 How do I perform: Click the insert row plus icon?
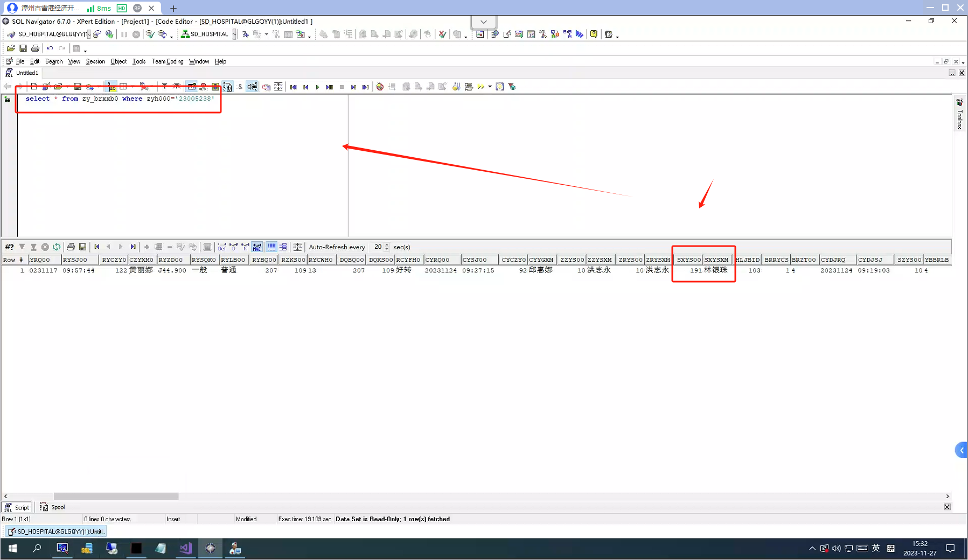pyautogui.click(x=147, y=247)
